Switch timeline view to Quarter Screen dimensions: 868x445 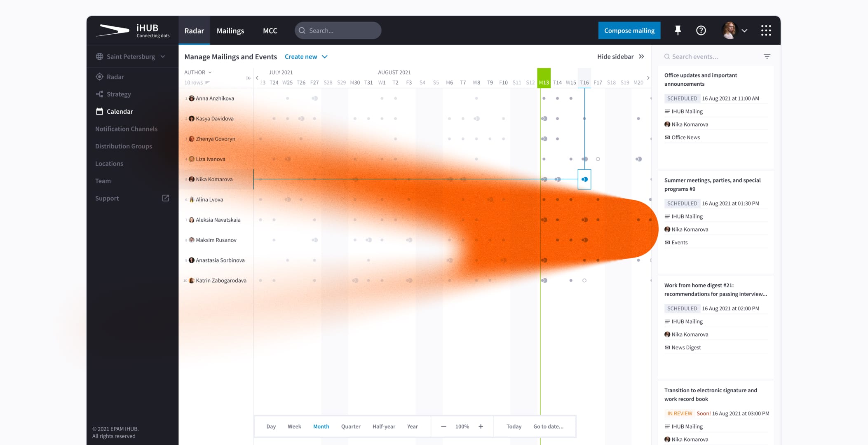351,426
